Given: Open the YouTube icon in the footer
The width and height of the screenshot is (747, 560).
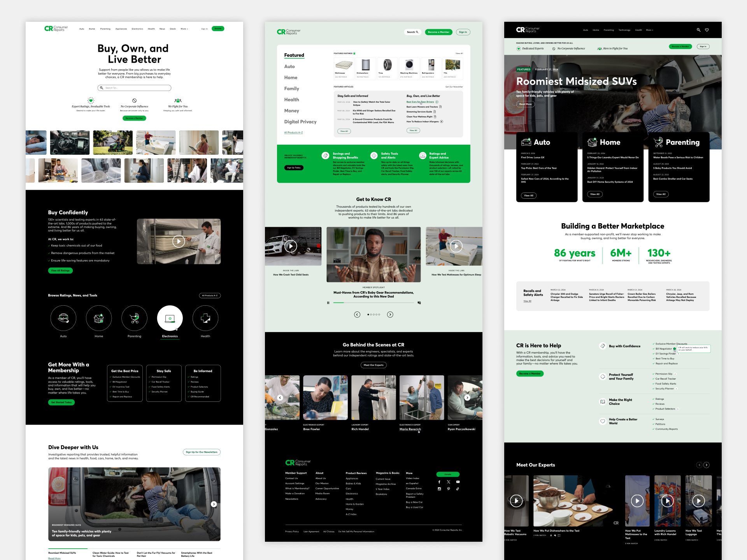Looking at the screenshot, I should (458, 482).
